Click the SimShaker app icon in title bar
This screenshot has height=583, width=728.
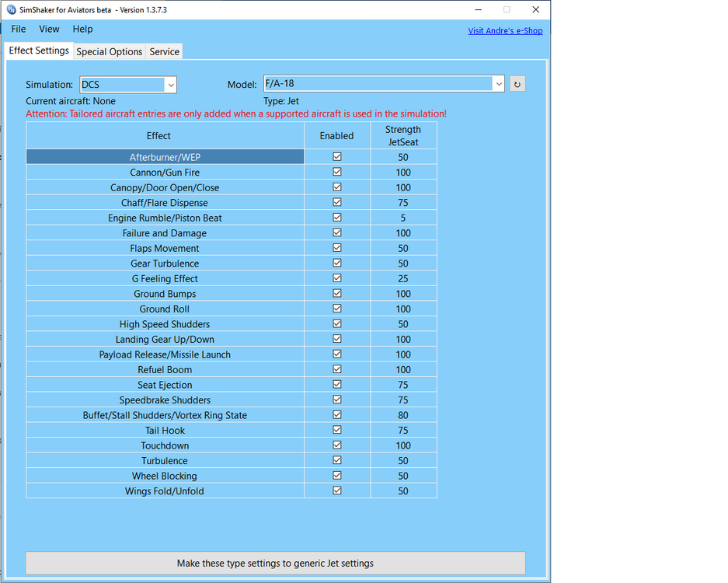(11, 10)
